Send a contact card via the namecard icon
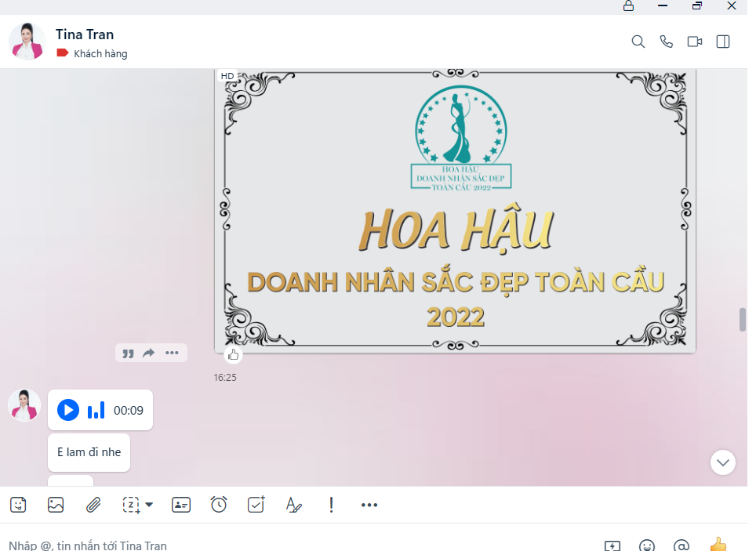 pos(181,506)
